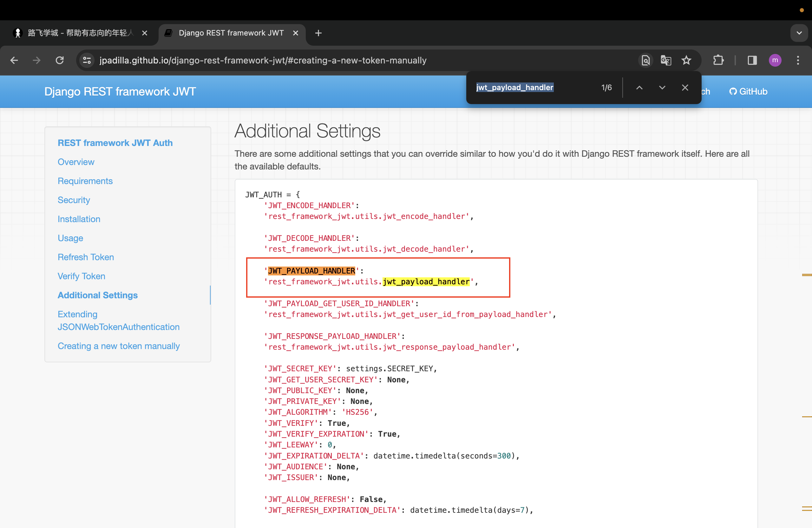This screenshot has height=528, width=812.
Task: Open the Extensions puzzle icon
Action: pyautogui.click(x=718, y=60)
